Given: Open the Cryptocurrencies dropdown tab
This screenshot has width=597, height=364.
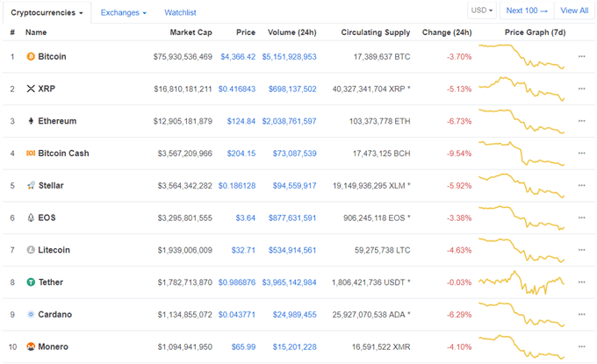Looking at the screenshot, I should [x=47, y=12].
